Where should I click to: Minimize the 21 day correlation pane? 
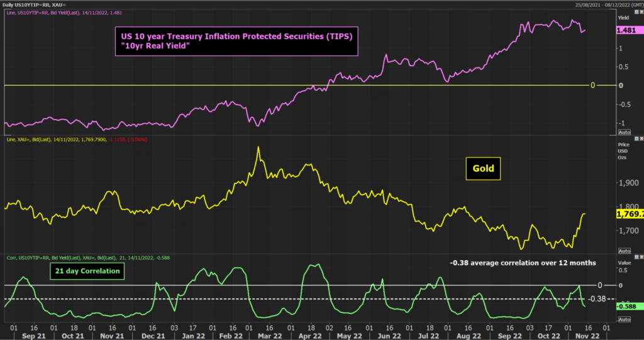(x=636, y=257)
